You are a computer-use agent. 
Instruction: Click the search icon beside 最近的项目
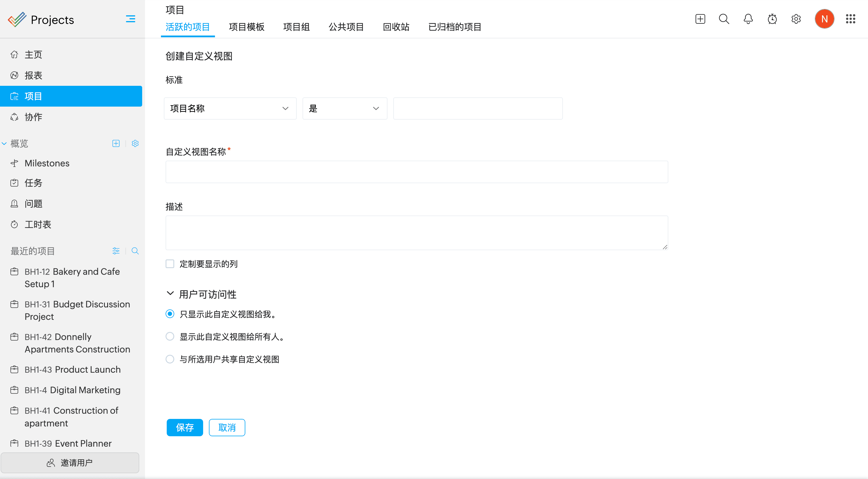(x=135, y=251)
